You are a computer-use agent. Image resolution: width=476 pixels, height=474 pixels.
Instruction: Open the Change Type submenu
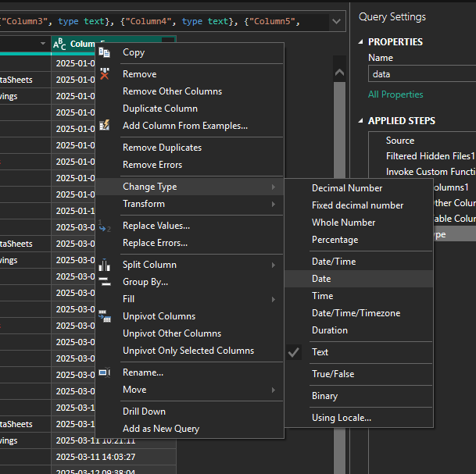click(190, 187)
